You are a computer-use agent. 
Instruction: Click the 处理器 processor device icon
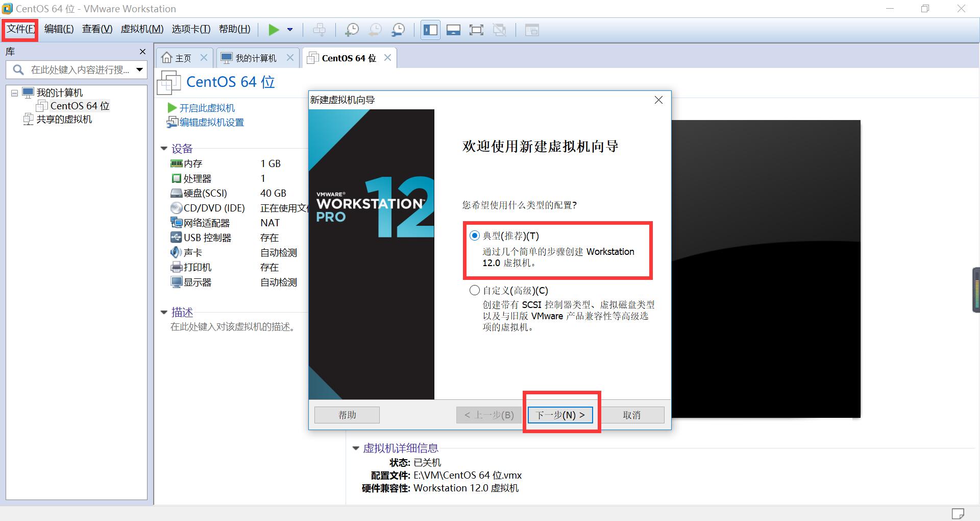[176, 178]
